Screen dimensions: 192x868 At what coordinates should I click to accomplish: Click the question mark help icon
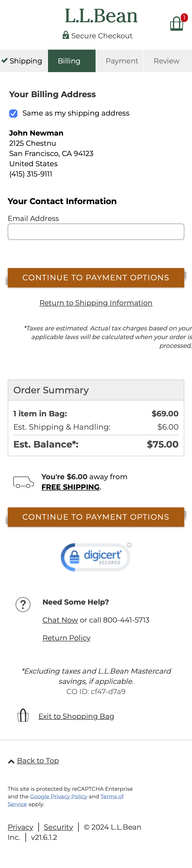click(23, 604)
